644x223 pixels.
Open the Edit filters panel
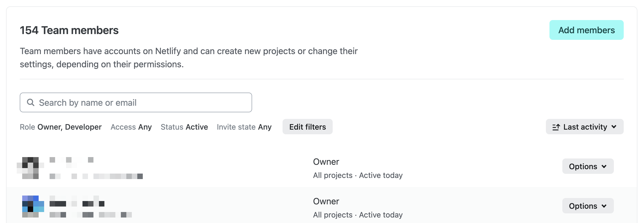[307, 127]
